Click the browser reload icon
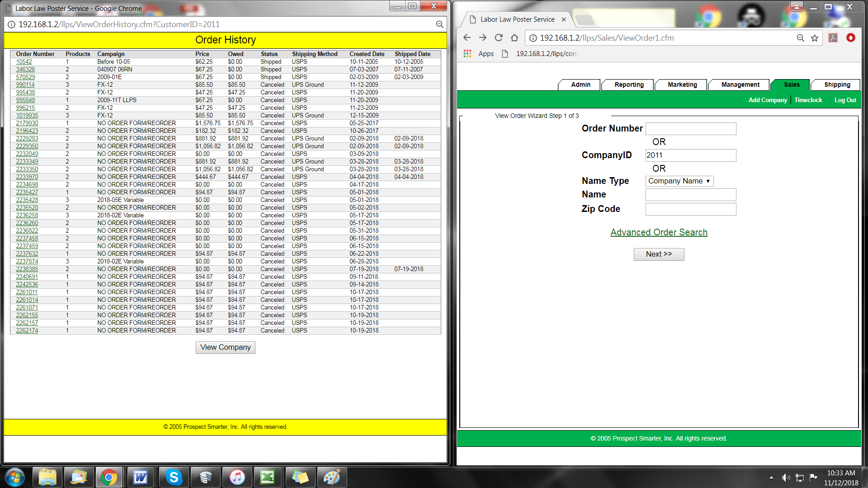Screen dimensions: 868x488 click(x=499, y=38)
